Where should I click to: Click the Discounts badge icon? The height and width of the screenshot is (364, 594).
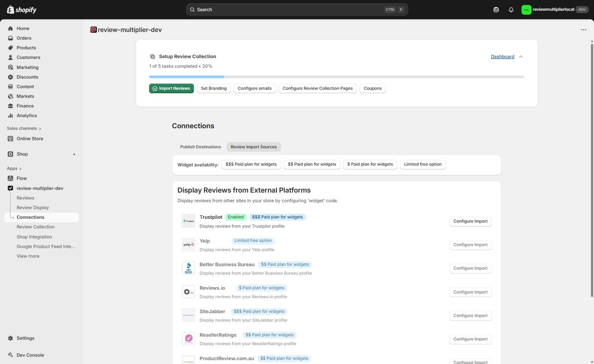pos(10,77)
